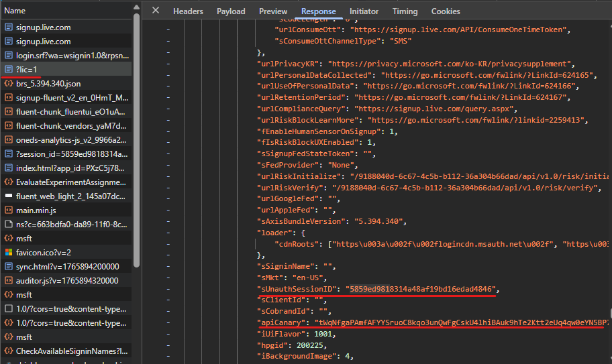Viewport: 612px width, 364px height.
Task: Click the icon beside sync.html request
Action: pyautogui.click(x=9, y=267)
